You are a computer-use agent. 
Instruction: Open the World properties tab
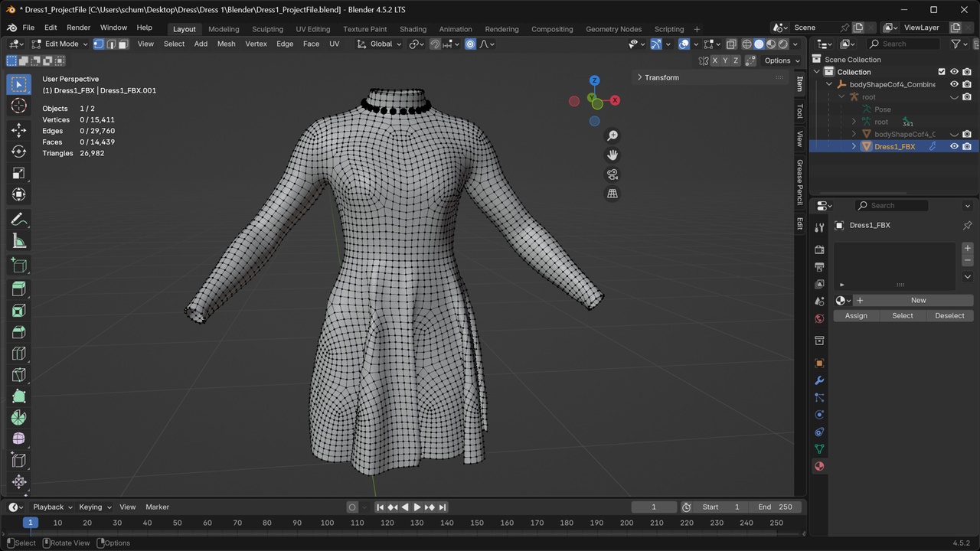tap(819, 318)
